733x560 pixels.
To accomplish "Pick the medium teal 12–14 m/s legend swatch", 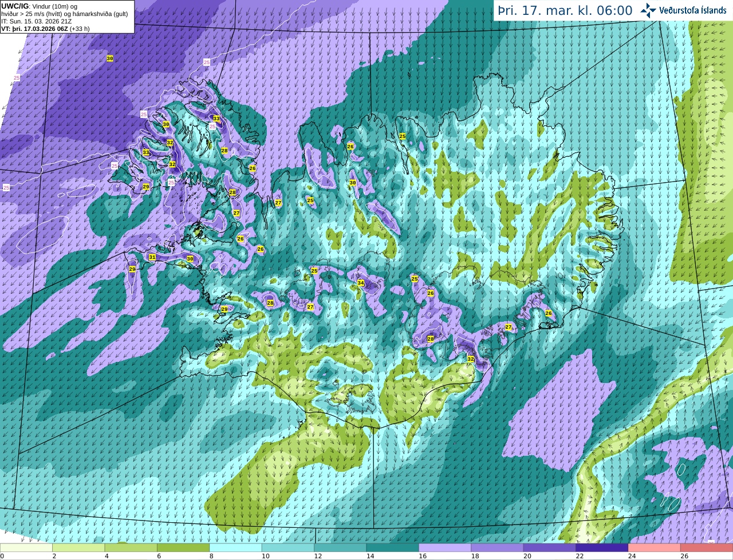I will (340, 547).
